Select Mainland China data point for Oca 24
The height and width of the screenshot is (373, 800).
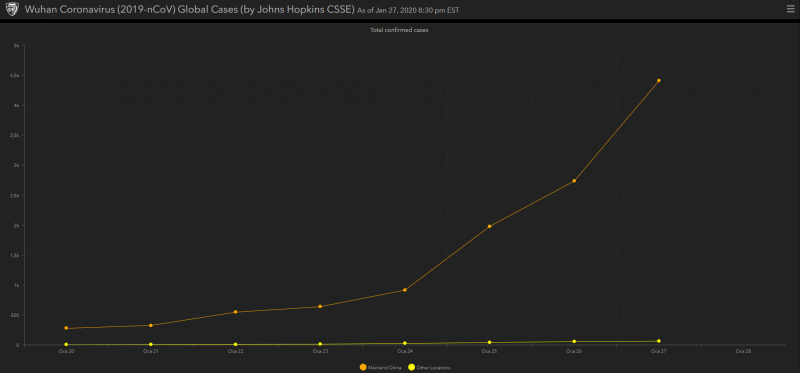405,290
